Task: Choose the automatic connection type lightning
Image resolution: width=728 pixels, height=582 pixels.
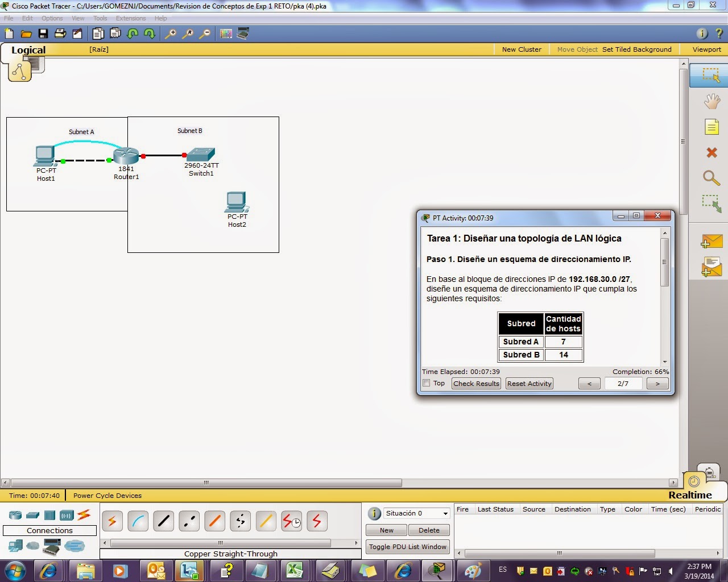Action: 112,521
